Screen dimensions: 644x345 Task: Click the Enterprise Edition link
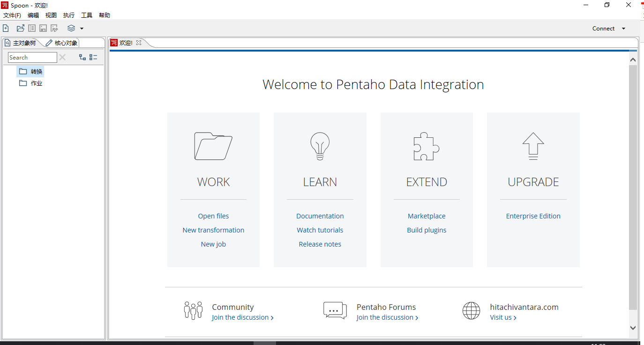pyautogui.click(x=533, y=216)
